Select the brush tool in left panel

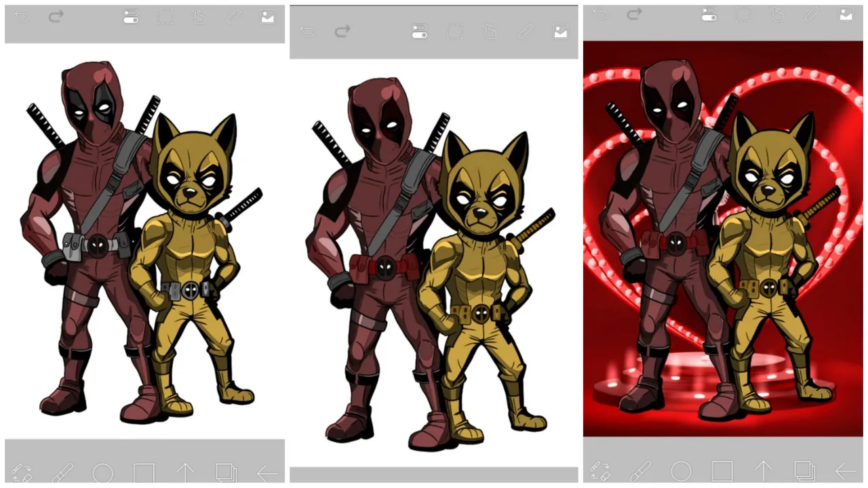[x=62, y=472]
